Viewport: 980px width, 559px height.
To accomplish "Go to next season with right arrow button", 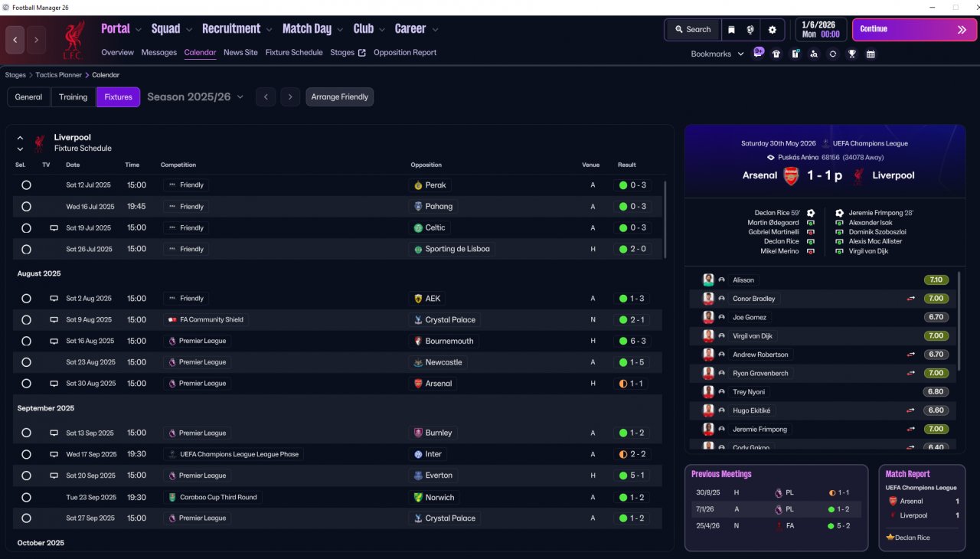I will coord(289,97).
